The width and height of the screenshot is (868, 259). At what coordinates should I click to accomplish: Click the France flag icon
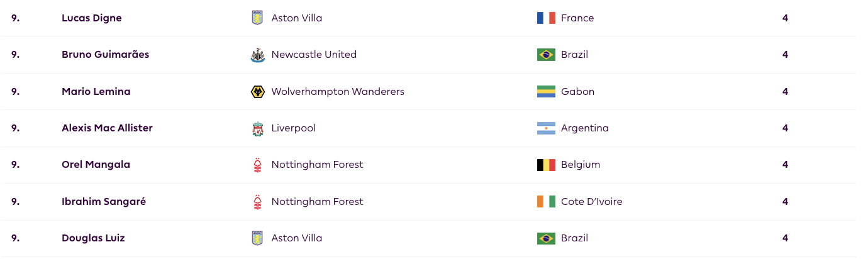[546, 18]
